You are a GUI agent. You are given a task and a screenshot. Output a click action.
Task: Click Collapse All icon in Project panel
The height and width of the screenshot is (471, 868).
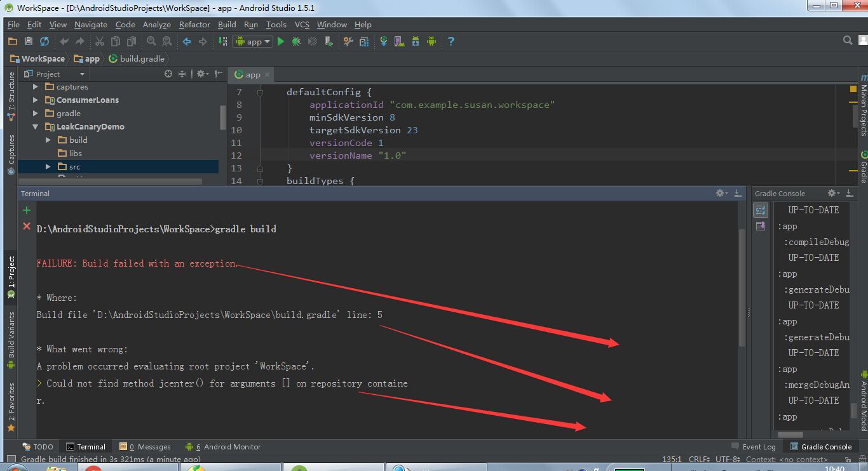182,74
